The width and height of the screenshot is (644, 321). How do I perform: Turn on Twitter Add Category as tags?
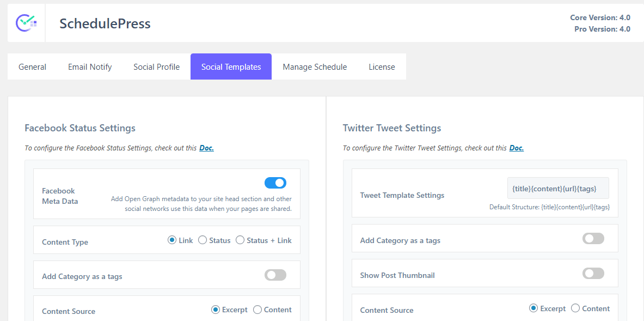(x=593, y=238)
